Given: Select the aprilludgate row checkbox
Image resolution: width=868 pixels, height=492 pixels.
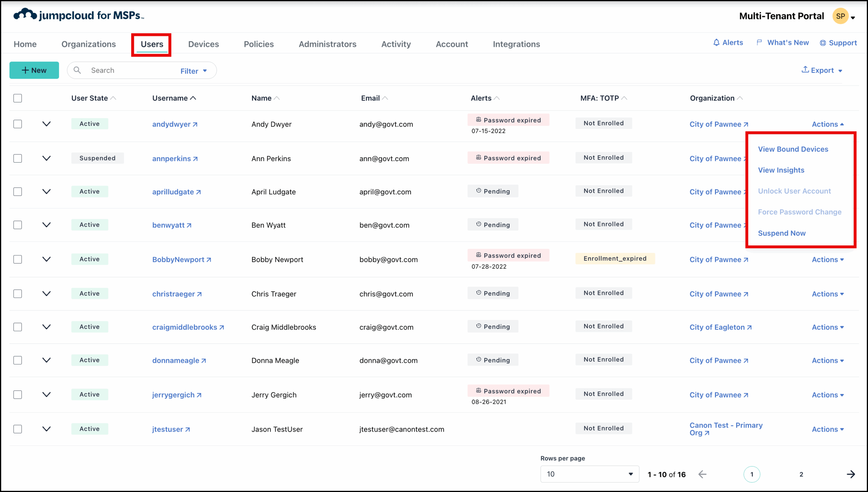Looking at the screenshot, I should (x=18, y=191).
